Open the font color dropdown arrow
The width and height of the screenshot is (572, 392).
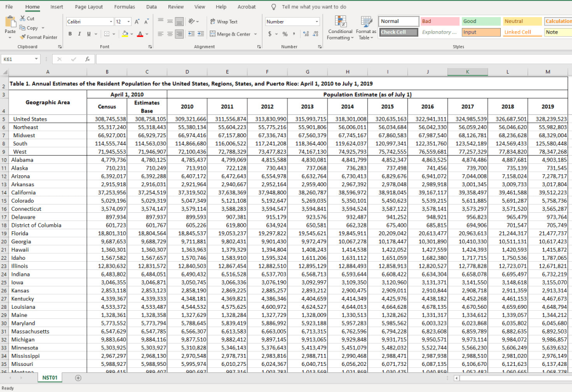pos(147,34)
